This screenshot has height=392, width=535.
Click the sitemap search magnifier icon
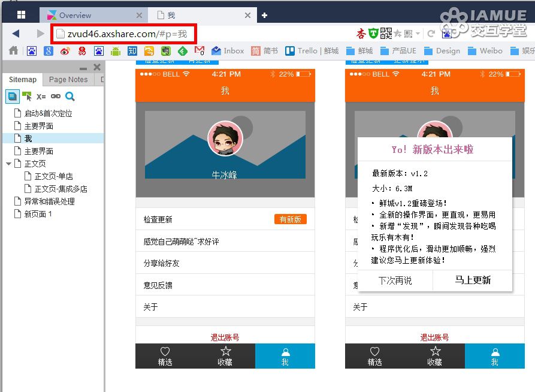tap(70, 97)
